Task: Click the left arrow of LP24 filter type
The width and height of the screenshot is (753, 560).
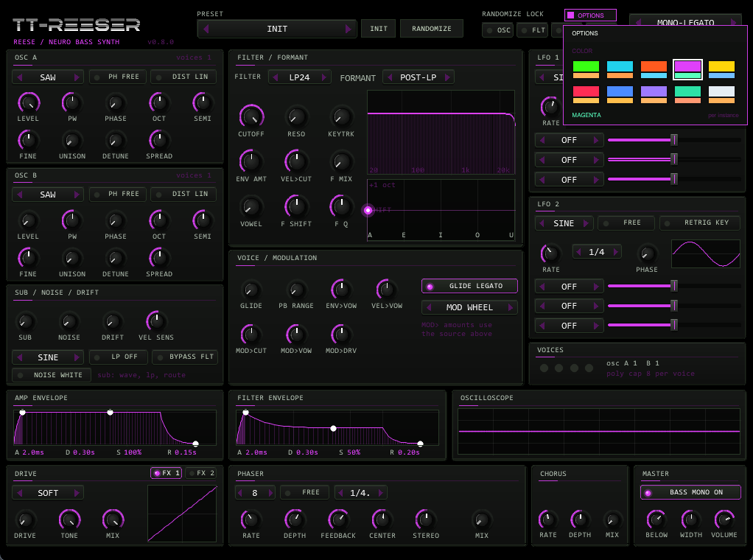Action: (276, 77)
